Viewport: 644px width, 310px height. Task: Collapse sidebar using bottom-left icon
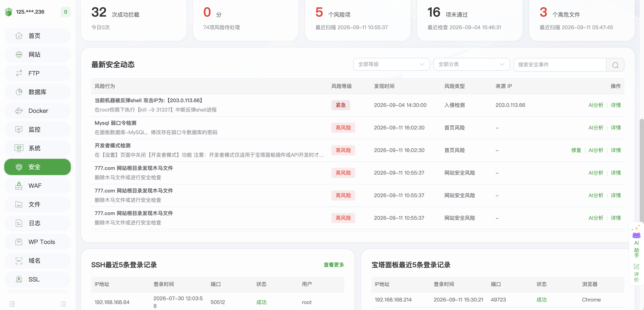click(12, 304)
